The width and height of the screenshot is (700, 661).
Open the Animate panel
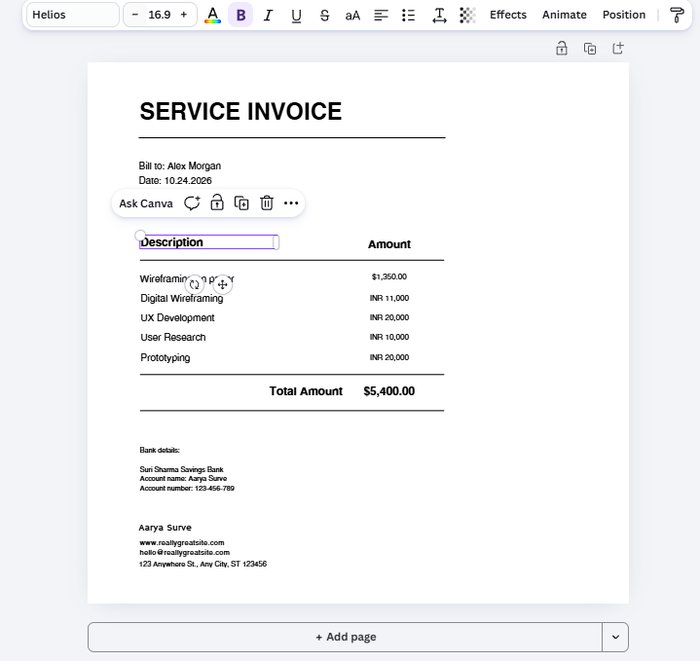coord(564,15)
